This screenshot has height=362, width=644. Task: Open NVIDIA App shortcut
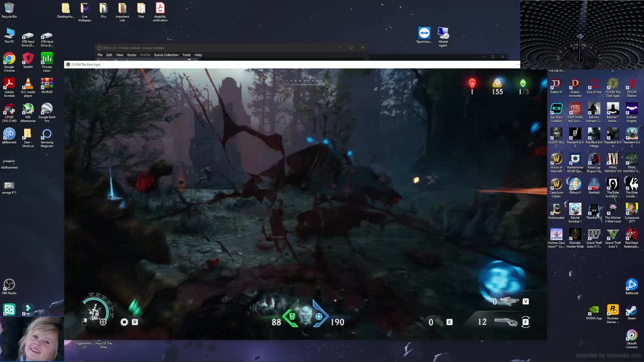594,312
